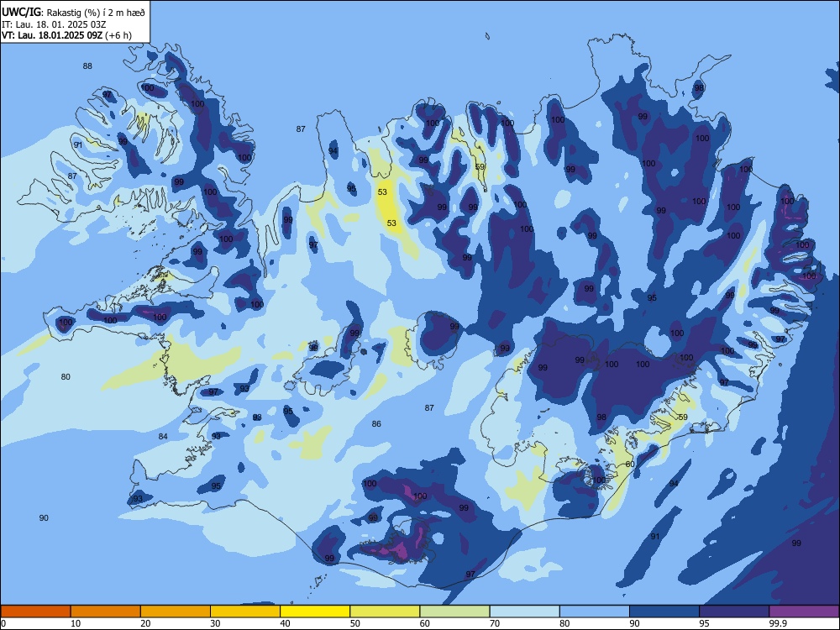Click the legend tick label '40'
Screen dimensions: 840x630
pos(285,623)
